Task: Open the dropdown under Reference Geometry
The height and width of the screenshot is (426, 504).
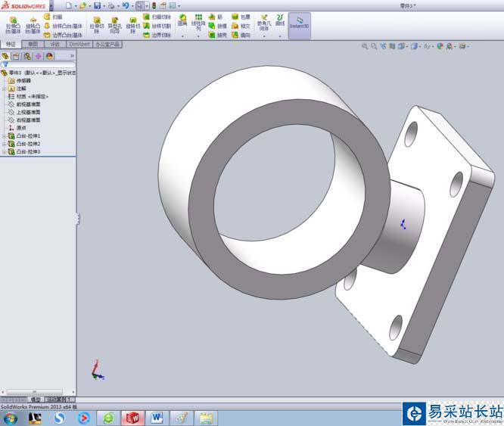Action: [x=264, y=36]
